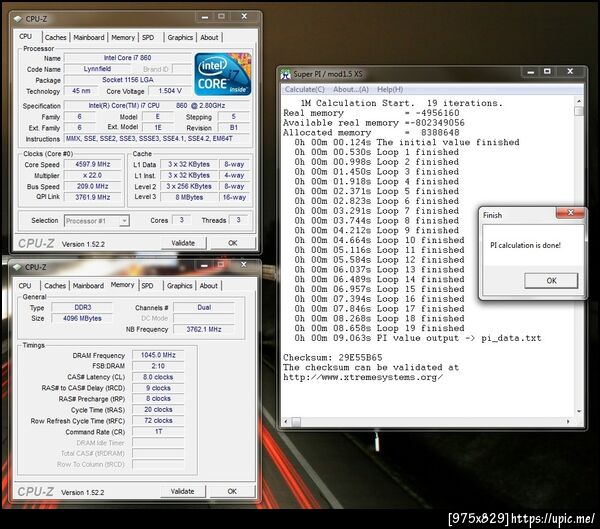Close the Finish dialog
Image resolution: width=600 pixels, height=529 pixels.
tap(570, 213)
